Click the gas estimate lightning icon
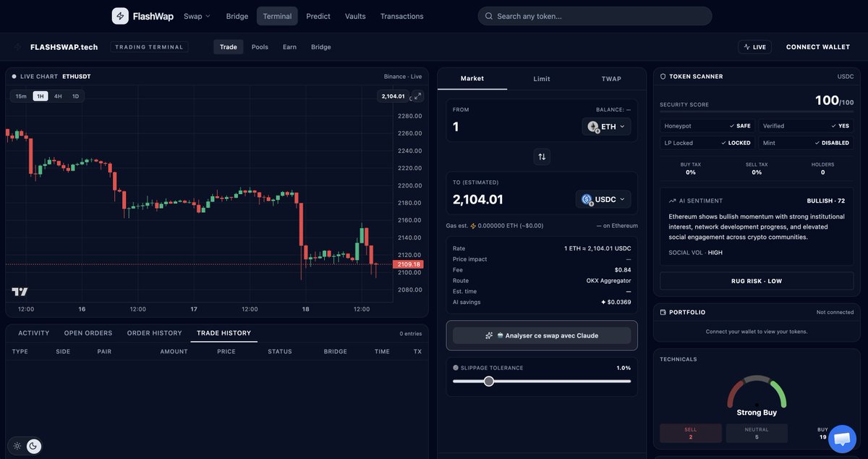 pos(474,226)
